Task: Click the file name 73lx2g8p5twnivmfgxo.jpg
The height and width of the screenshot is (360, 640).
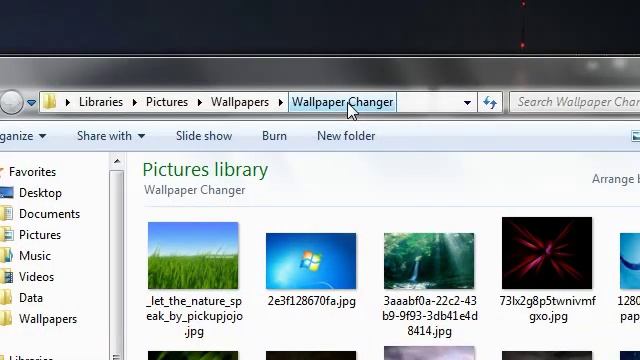Action: tap(548, 309)
